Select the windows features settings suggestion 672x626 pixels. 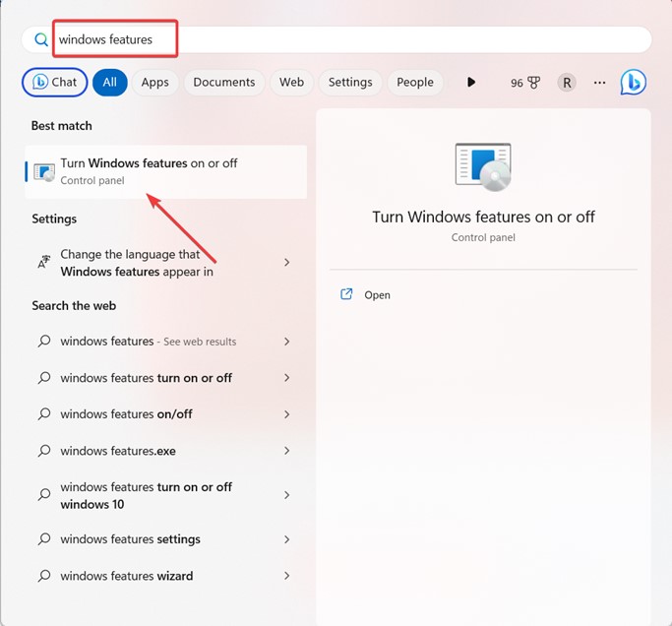(166, 539)
